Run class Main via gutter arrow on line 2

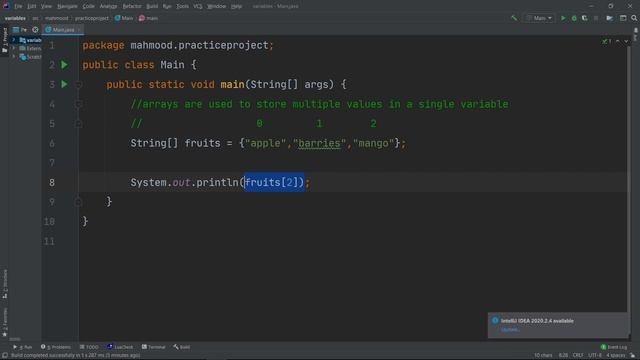click(64, 64)
